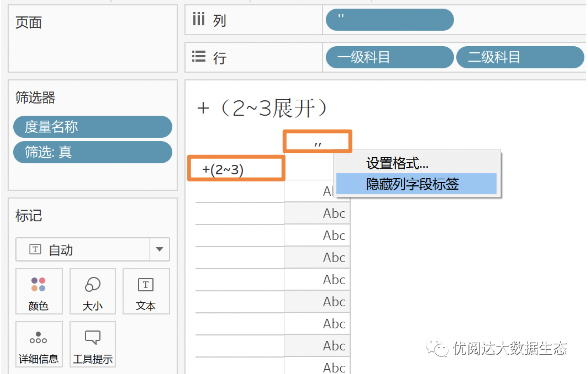Click the +(2~3) row header label
The width and height of the screenshot is (588, 374).
223,169
